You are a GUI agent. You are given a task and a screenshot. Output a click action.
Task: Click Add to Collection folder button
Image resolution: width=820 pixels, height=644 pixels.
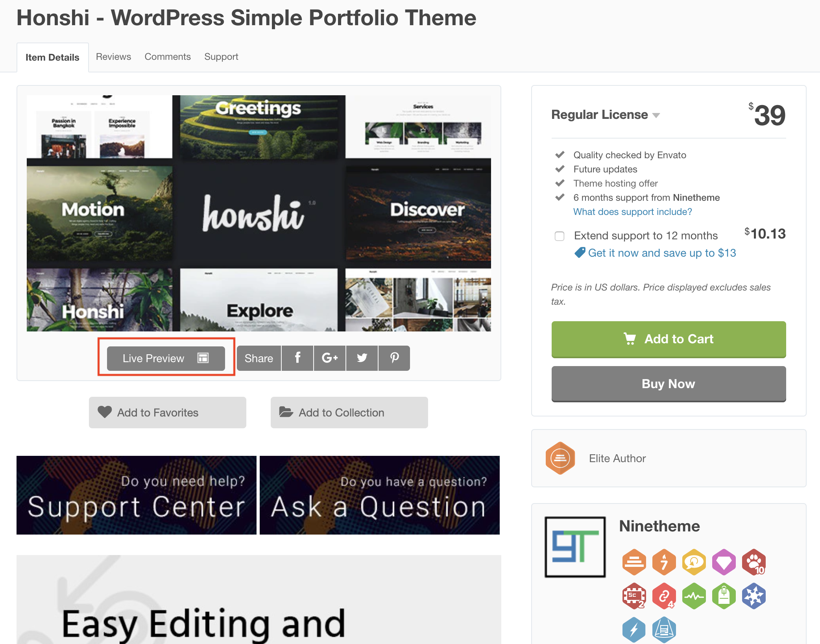349,413
